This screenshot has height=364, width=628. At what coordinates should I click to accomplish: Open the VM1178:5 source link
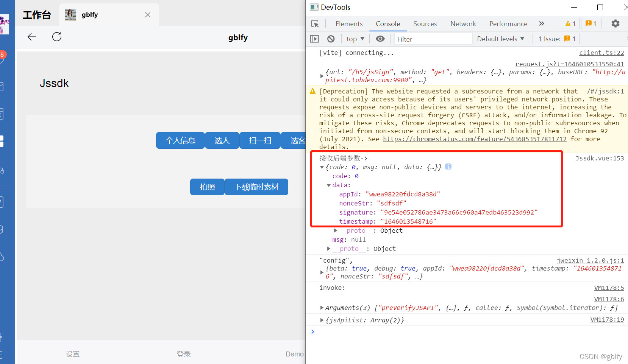609,288
